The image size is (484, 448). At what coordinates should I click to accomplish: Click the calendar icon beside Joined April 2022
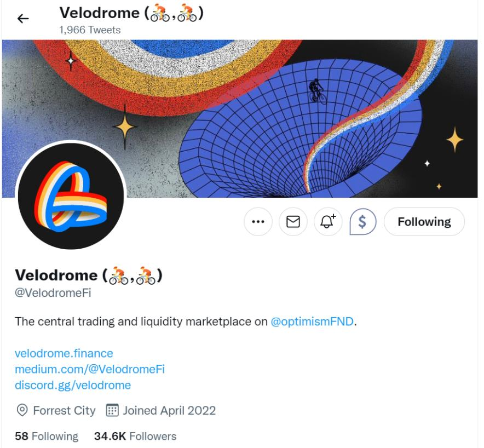tap(112, 410)
